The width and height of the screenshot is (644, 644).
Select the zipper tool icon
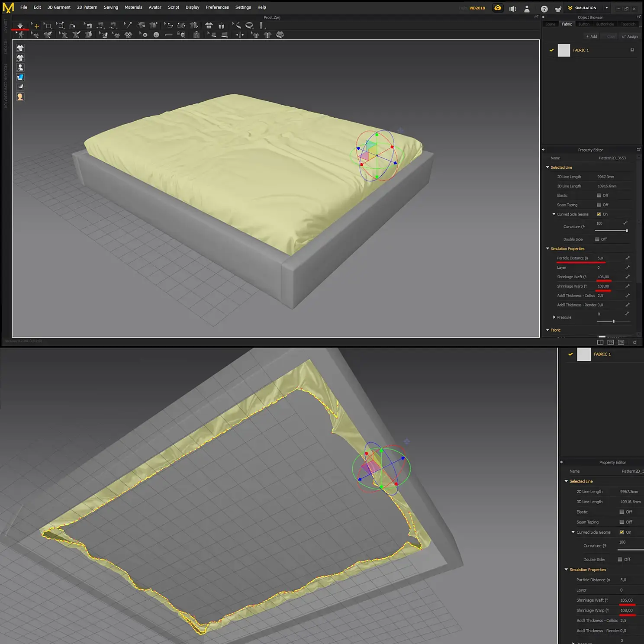[x=196, y=35]
